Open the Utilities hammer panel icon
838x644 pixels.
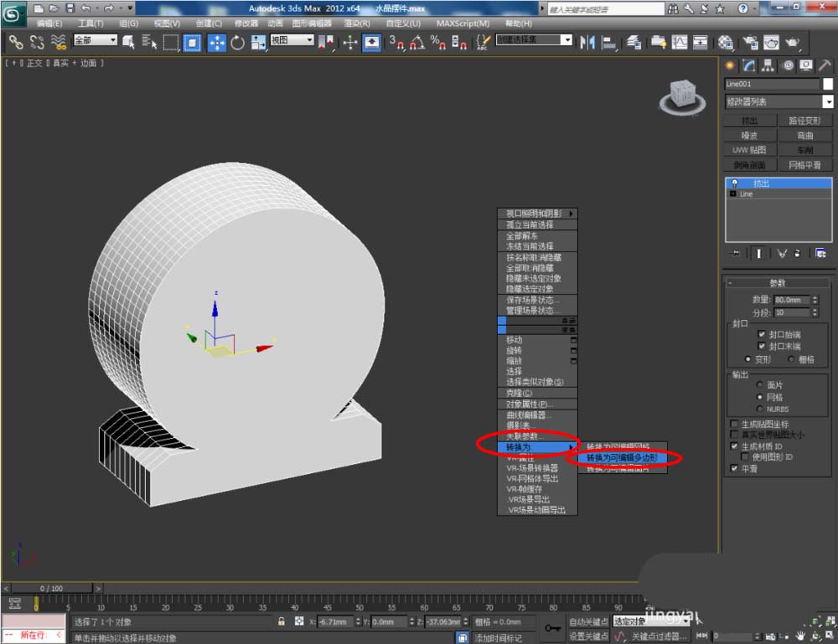click(x=825, y=65)
